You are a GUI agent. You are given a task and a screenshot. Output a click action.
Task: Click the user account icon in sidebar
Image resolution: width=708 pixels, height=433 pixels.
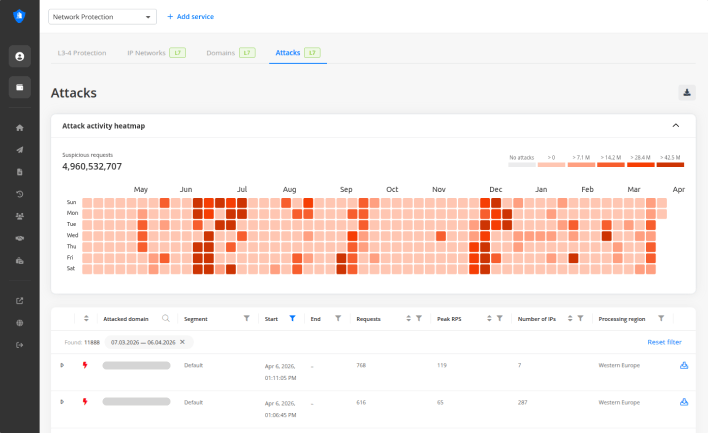pyautogui.click(x=20, y=56)
